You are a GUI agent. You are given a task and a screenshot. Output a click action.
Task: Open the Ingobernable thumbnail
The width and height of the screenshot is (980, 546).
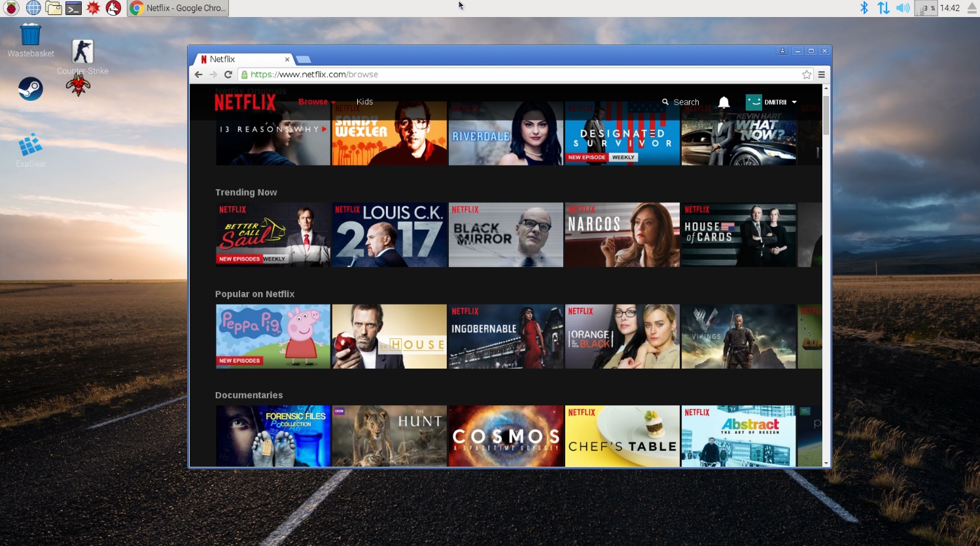(x=506, y=337)
